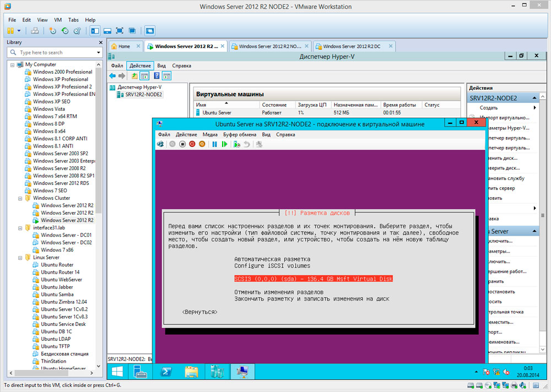Select Configure iSCSI volumes in installer
The image size is (551, 392).
272,266
